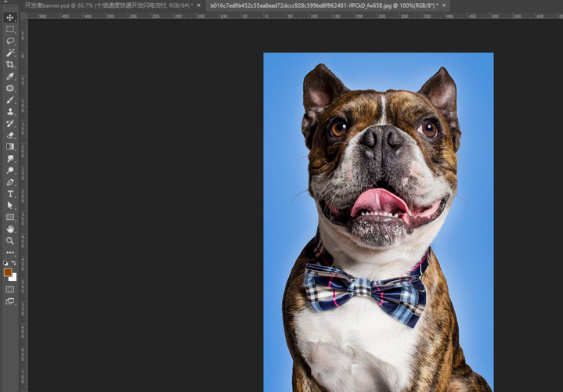This screenshot has width=563, height=392.
Task: Select the Crop tool
Action: coord(10,64)
